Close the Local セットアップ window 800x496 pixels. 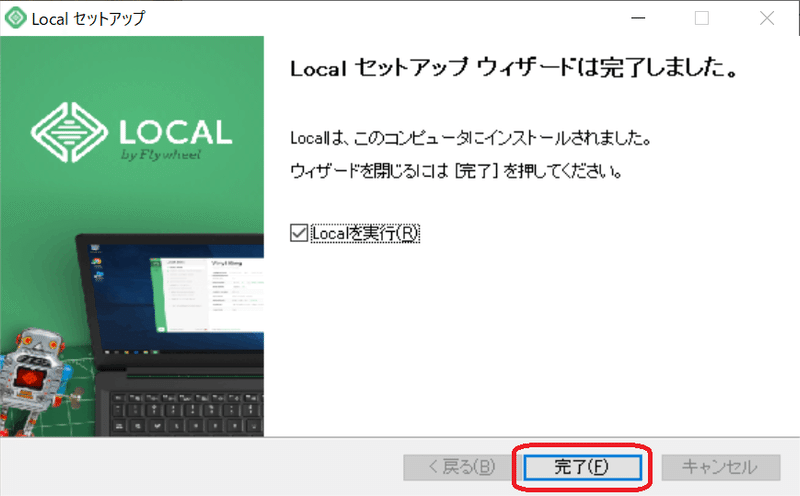click(x=767, y=18)
